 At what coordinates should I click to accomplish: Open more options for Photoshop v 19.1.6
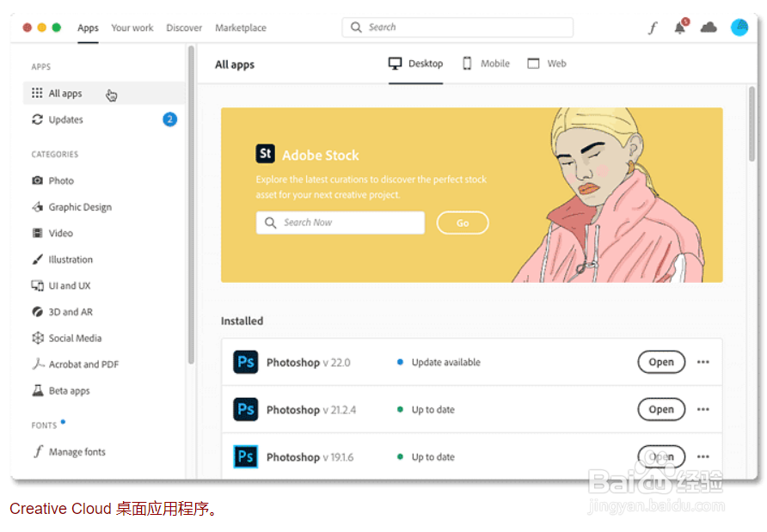coord(703,456)
